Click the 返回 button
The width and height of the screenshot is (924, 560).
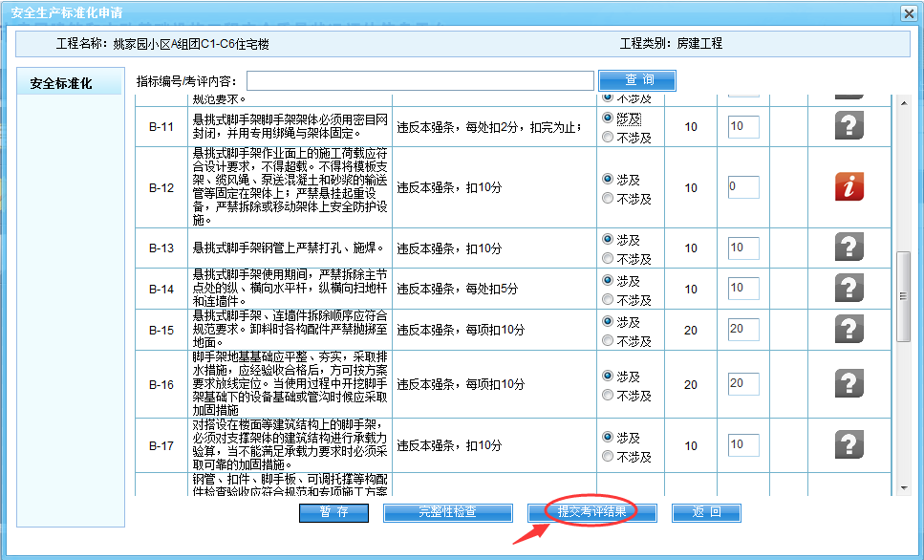click(x=706, y=512)
